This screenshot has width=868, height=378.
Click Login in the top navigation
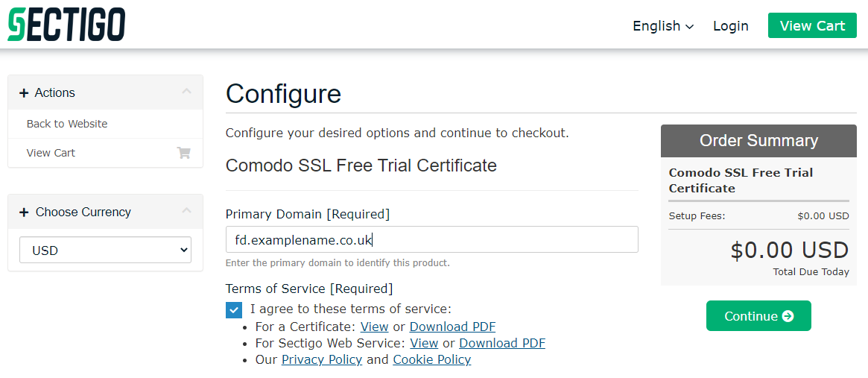(730, 26)
